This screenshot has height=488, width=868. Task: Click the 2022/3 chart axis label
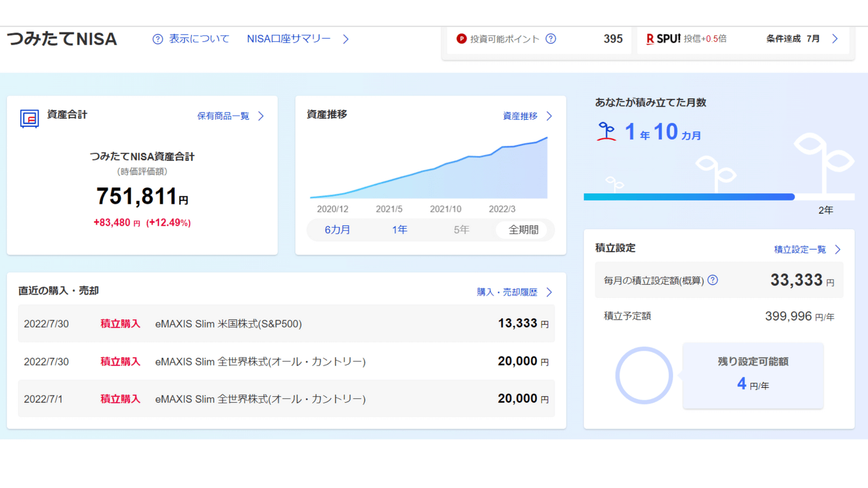point(502,209)
